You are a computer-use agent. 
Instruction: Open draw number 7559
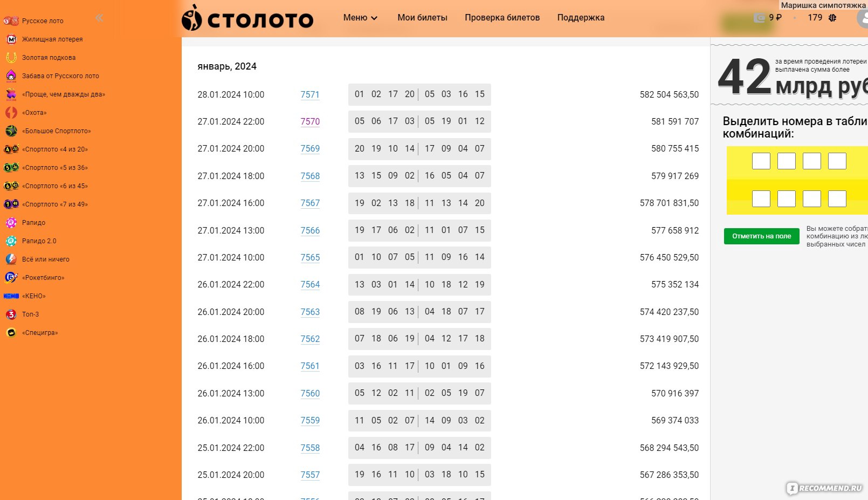coord(310,421)
